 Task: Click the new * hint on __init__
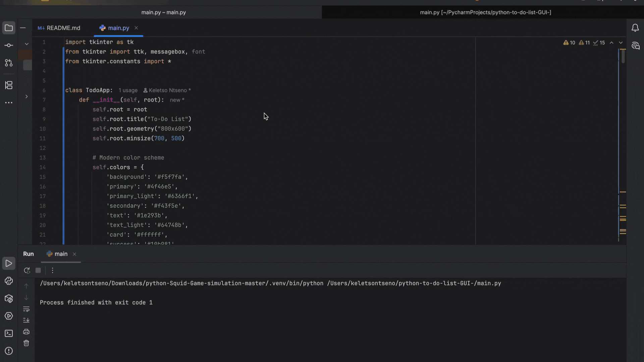point(177,100)
